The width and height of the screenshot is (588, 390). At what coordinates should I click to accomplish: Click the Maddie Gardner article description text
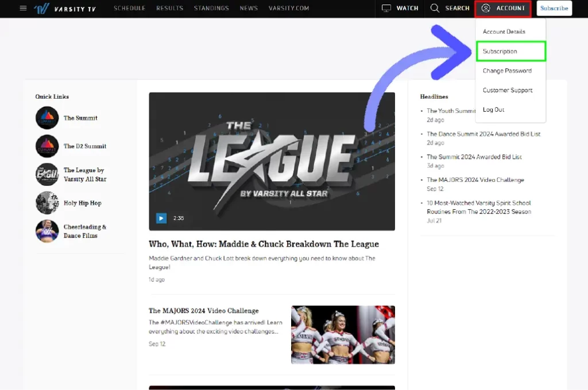coord(262,263)
